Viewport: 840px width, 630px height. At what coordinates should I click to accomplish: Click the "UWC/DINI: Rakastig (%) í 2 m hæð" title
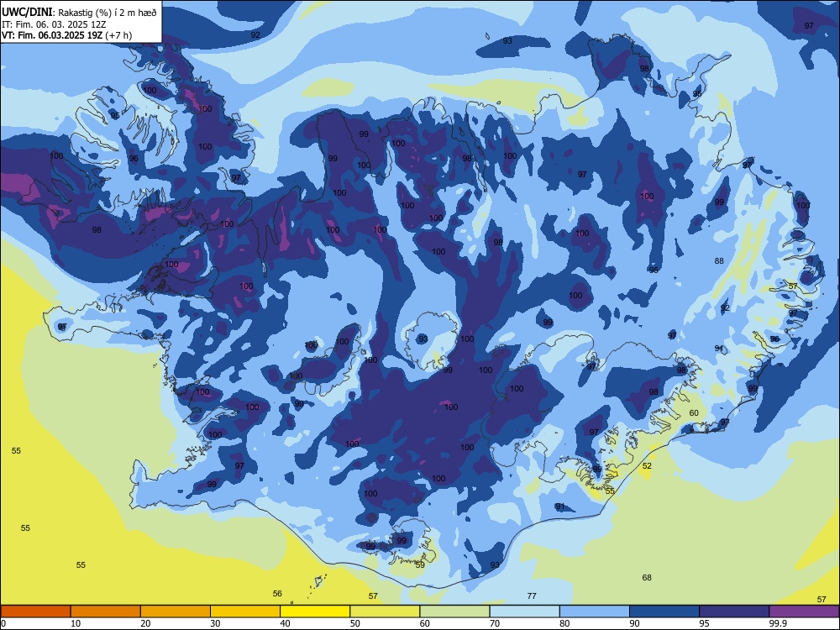coord(79,12)
